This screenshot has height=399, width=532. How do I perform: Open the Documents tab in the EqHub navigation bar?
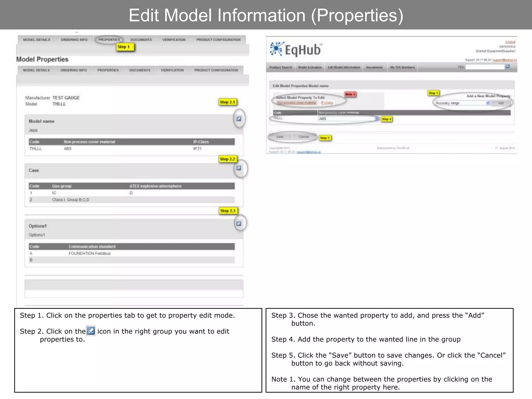pos(374,67)
